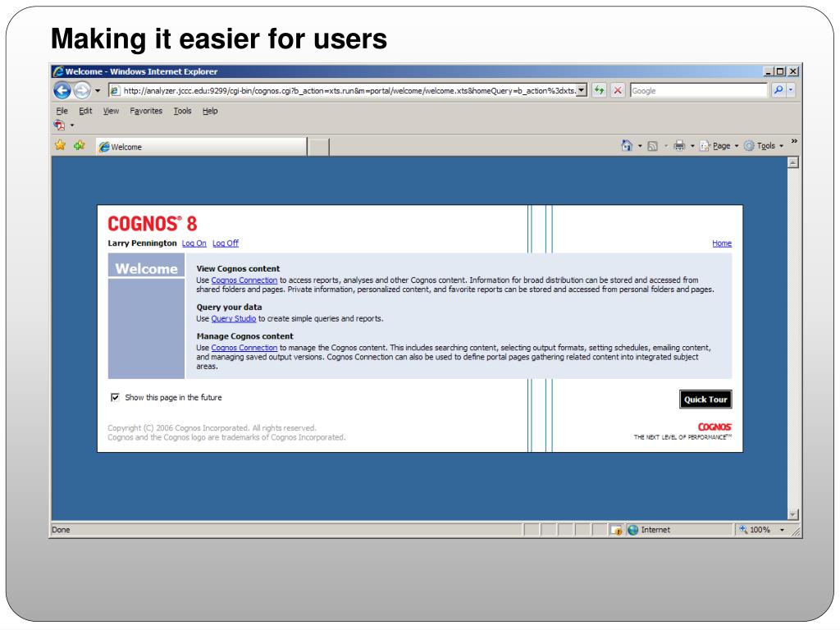Open the recent pages dropdown arrow

click(x=98, y=90)
